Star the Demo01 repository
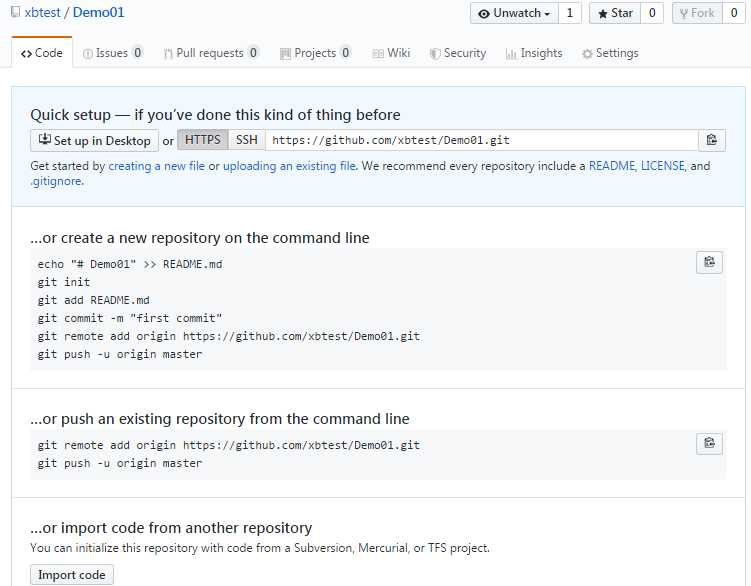 615,13
